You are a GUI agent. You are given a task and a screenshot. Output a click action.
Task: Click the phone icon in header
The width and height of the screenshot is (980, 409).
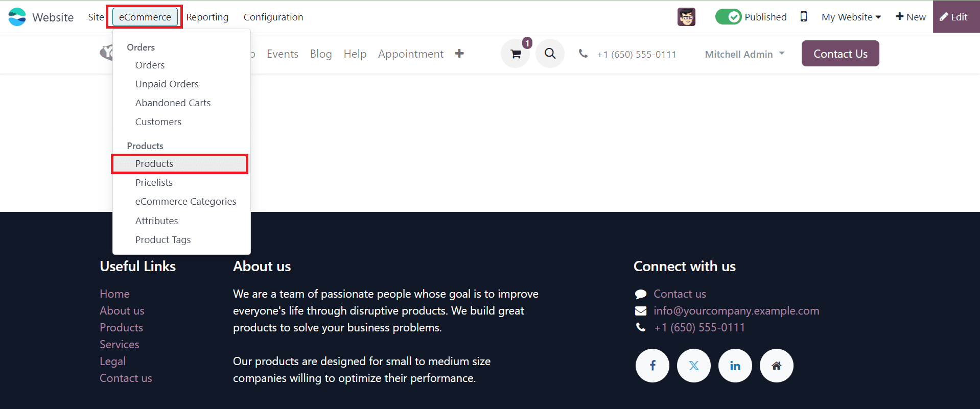(583, 54)
